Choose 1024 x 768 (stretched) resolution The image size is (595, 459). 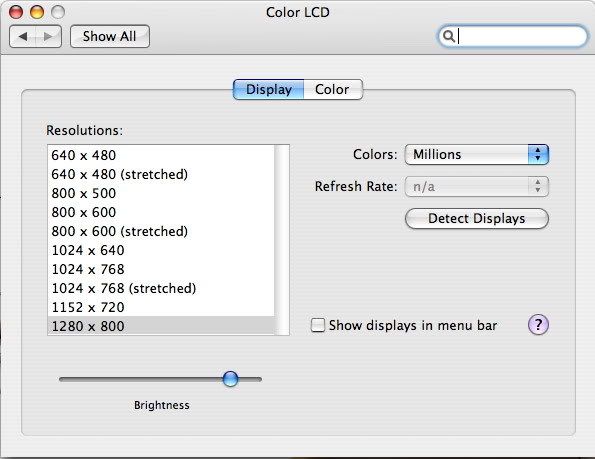(161, 288)
